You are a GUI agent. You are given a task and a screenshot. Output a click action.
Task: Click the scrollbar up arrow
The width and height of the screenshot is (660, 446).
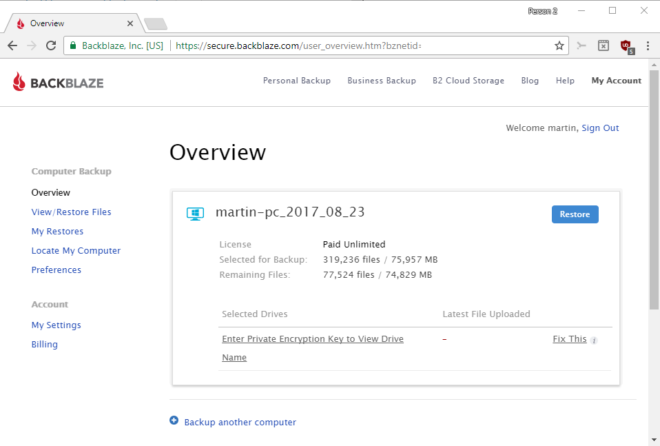pyautogui.click(x=654, y=65)
